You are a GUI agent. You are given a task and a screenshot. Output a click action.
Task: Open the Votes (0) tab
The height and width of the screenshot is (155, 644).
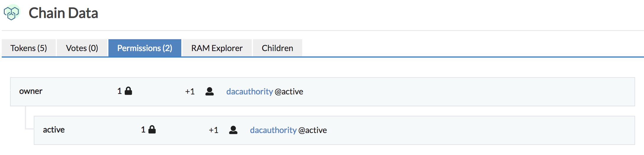(82, 48)
